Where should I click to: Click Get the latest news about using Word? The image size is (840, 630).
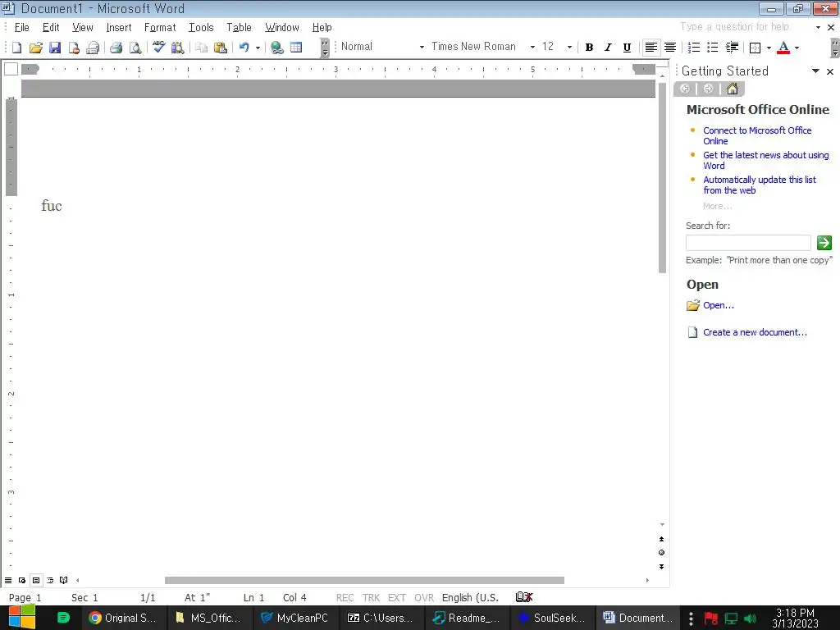tap(765, 160)
